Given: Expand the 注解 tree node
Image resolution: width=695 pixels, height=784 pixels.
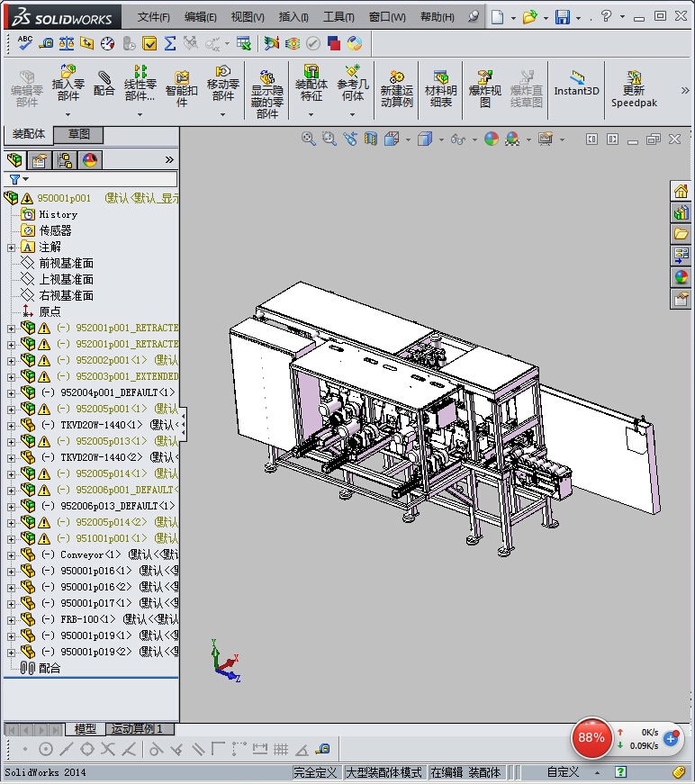Looking at the screenshot, I should point(11,248).
